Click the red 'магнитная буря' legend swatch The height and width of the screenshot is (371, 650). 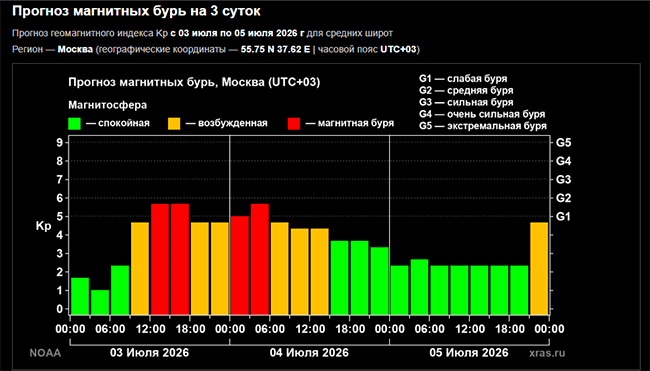coord(294,124)
